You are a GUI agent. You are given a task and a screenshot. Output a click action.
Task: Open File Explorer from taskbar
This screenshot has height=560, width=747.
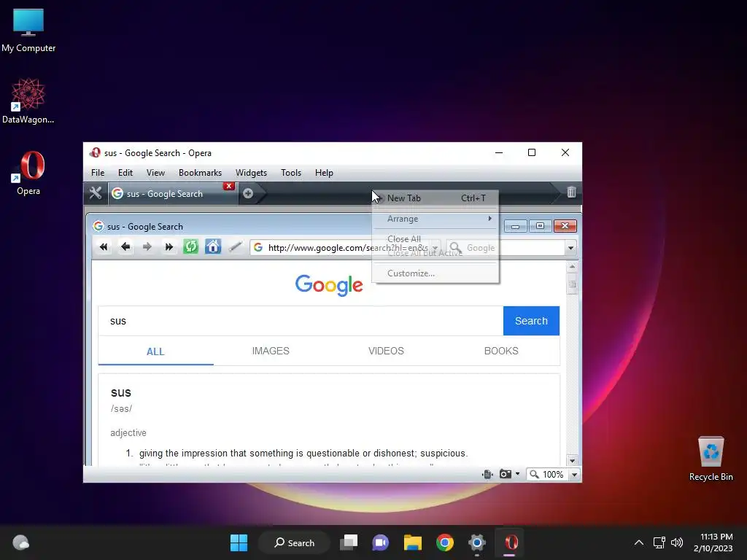point(413,542)
